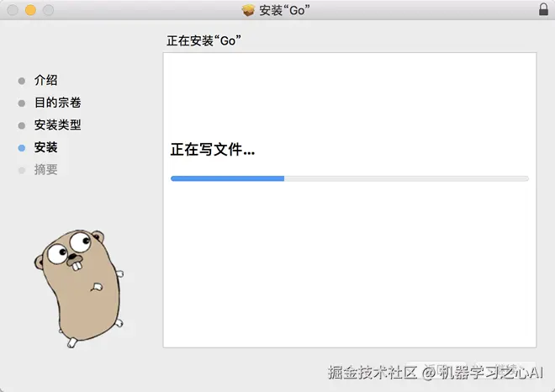Select the 介绍 step in sidebar
The image size is (555, 392).
point(45,80)
